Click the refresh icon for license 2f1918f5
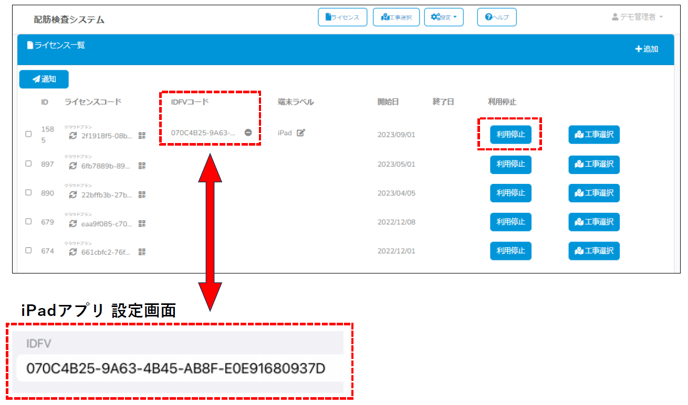 click(x=73, y=136)
